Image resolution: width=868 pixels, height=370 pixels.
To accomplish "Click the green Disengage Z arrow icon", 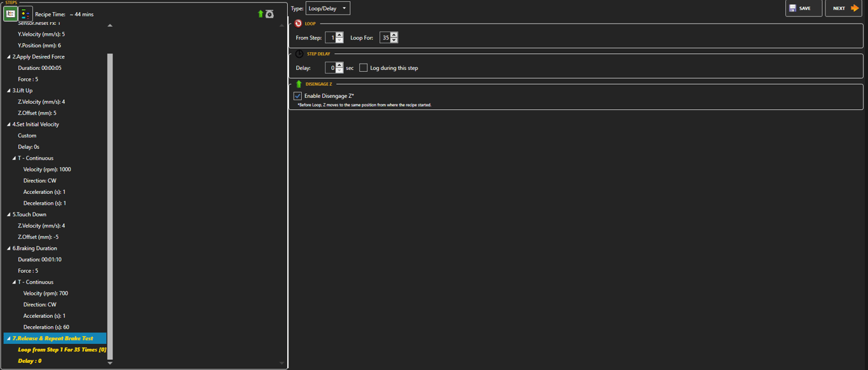I will click(x=299, y=84).
